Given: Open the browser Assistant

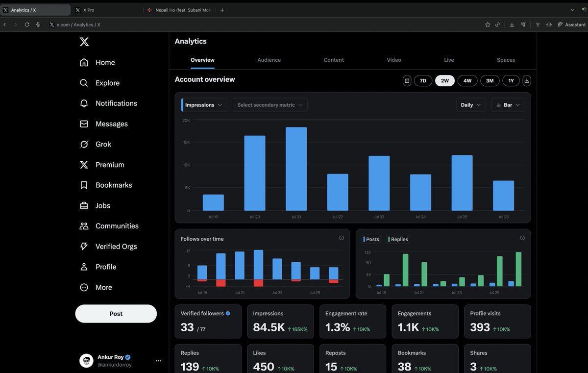Looking at the screenshot, I should tap(571, 25).
